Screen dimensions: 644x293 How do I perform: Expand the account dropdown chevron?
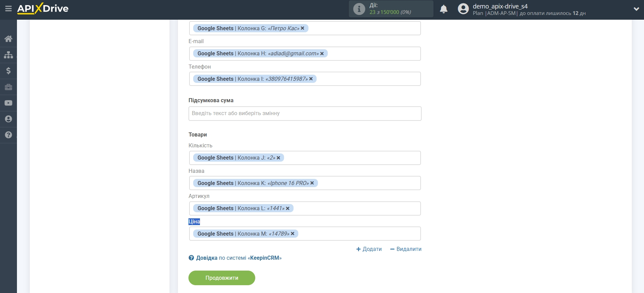click(636, 9)
